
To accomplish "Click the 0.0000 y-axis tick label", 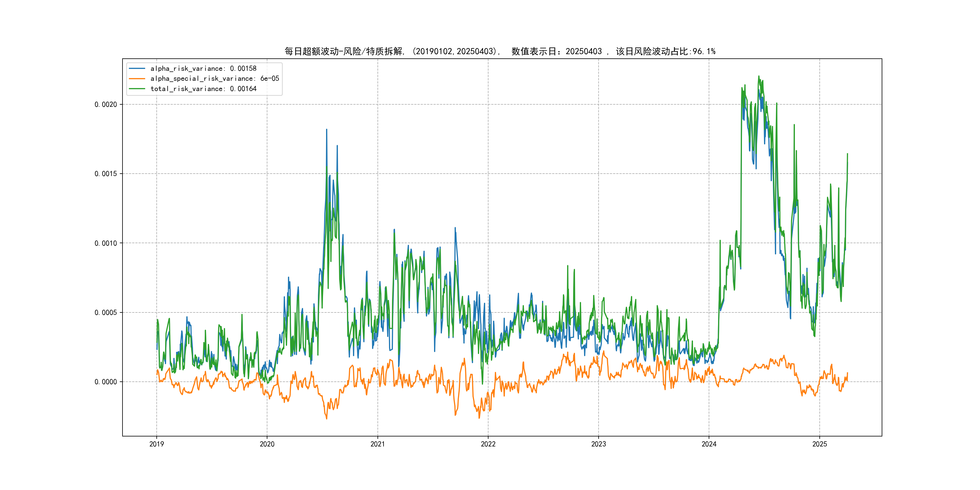I will 106,382.
